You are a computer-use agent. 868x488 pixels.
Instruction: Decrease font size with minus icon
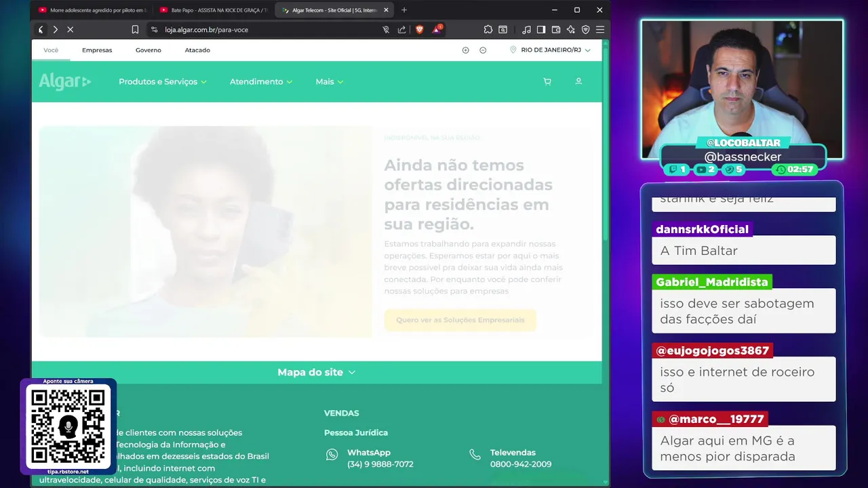point(483,50)
